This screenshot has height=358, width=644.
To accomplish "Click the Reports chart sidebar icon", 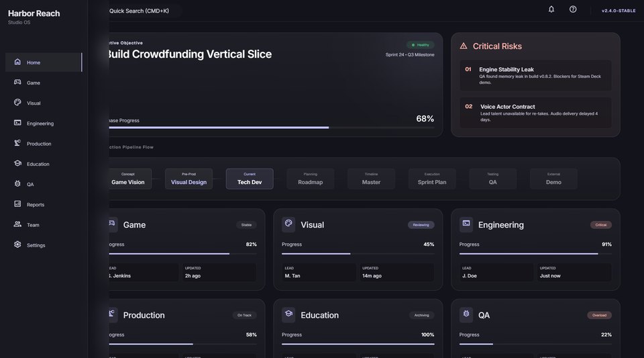I will [x=17, y=204].
